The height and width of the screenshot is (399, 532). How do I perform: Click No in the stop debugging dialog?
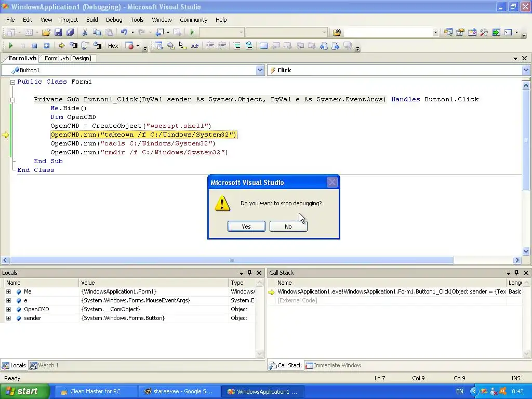(x=288, y=227)
